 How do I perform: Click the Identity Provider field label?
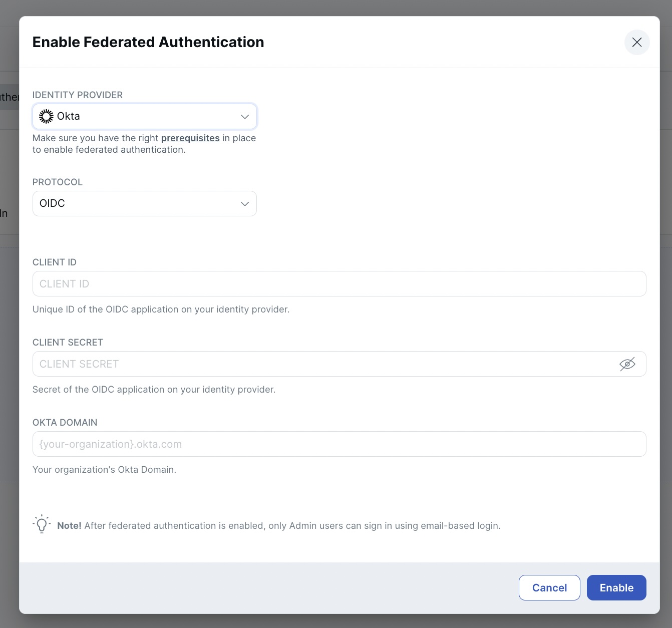point(78,95)
